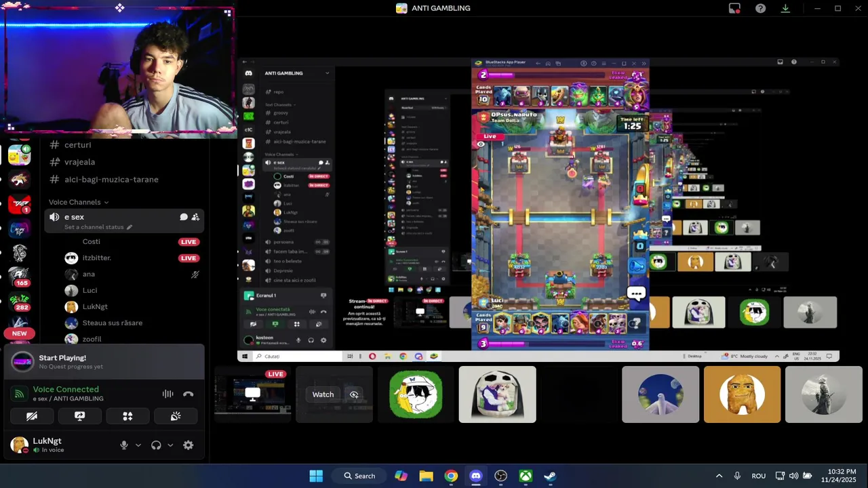
Task: Click the Discord taskbar icon
Action: click(476, 476)
